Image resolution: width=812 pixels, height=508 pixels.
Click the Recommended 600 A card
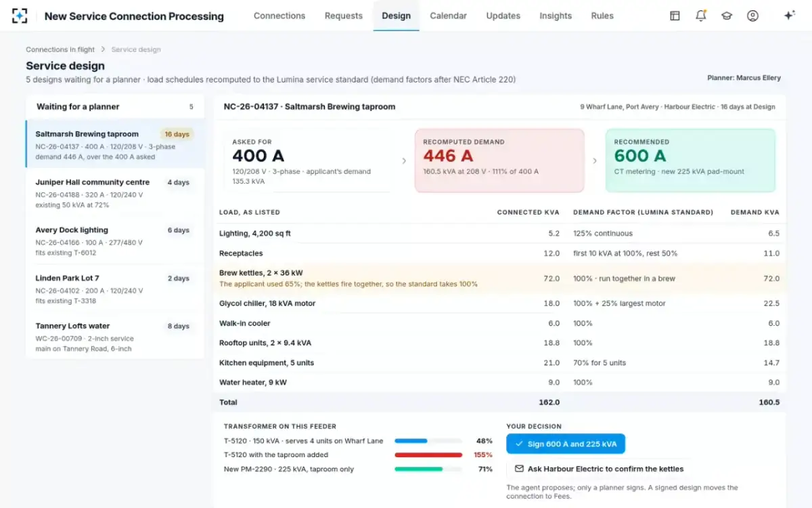(x=690, y=161)
